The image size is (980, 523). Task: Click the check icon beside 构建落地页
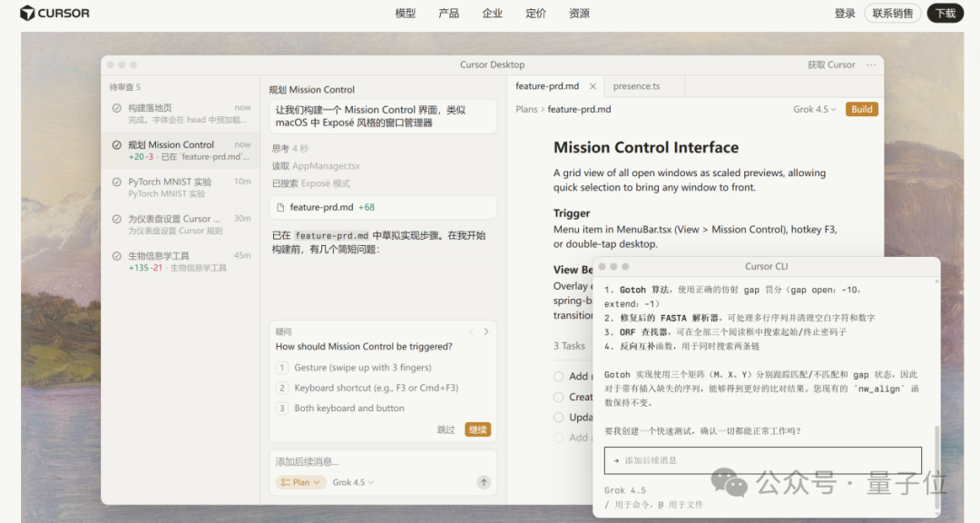116,108
